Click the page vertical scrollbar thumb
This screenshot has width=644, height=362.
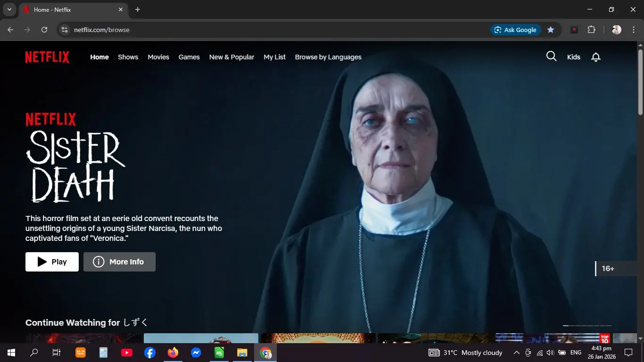(x=640, y=82)
